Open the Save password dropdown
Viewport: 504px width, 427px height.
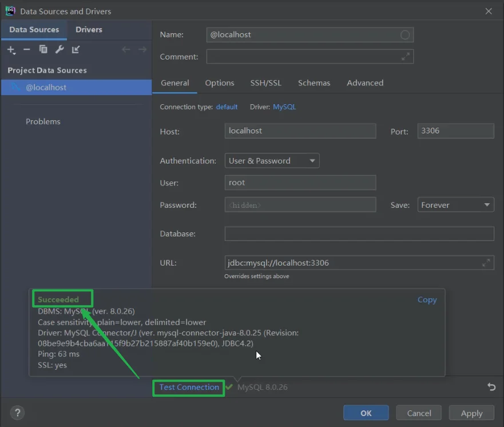(455, 205)
